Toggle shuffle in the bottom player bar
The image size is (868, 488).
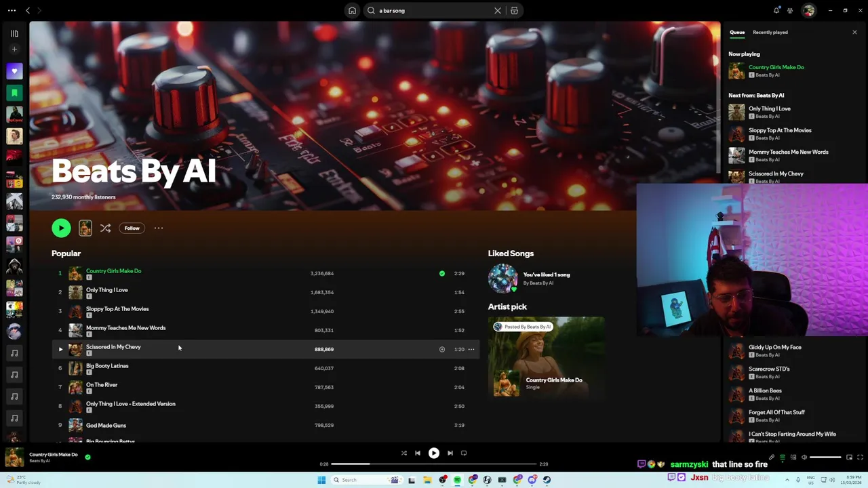403,453
